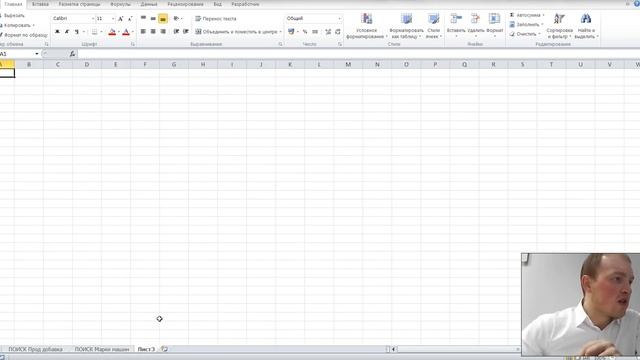Open the number format dropdown (Общий)
Viewport: 640px width, 360px height.
click(339, 19)
